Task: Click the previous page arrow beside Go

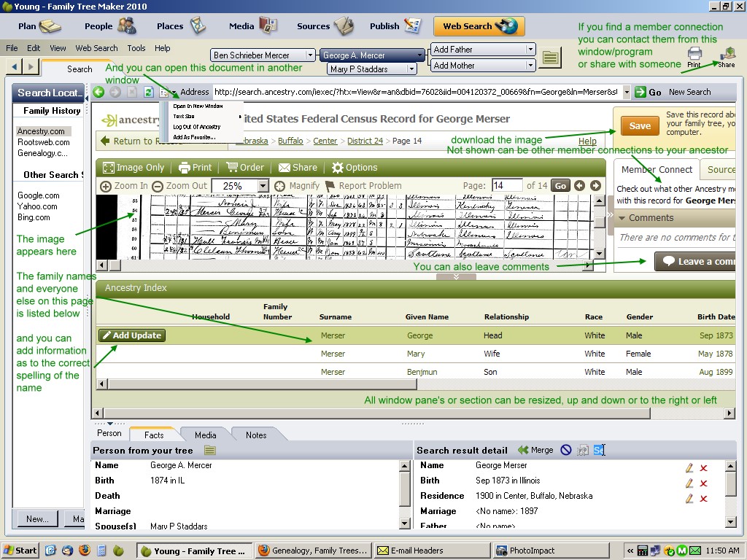Action: pyautogui.click(x=579, y=186)
